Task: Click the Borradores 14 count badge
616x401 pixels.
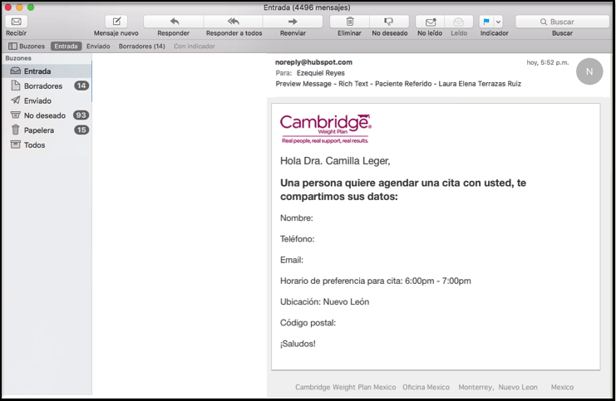Action: (81, 86)
